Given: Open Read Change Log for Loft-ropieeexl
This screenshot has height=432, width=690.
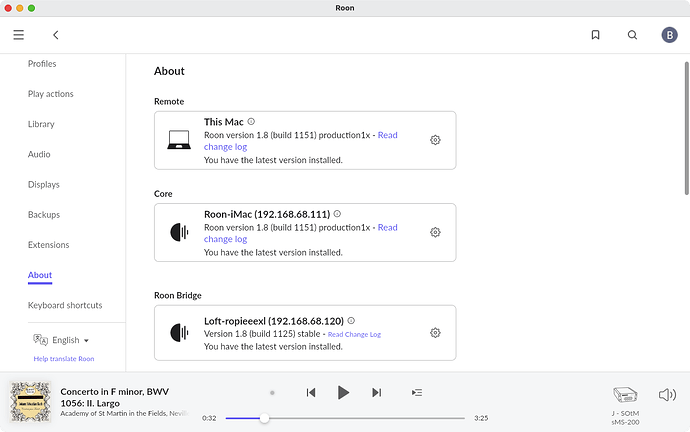Looking at the screenshot, I should pos(354,334).
